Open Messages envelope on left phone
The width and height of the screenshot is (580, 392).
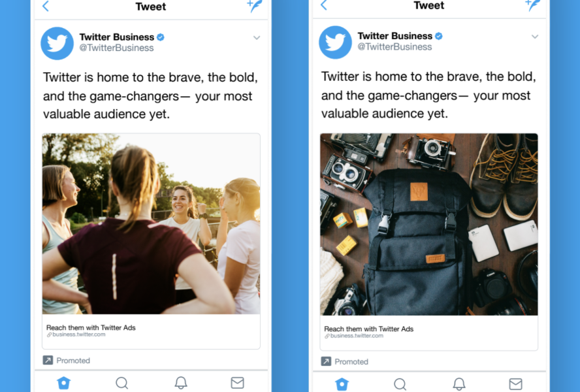[238, 383]
